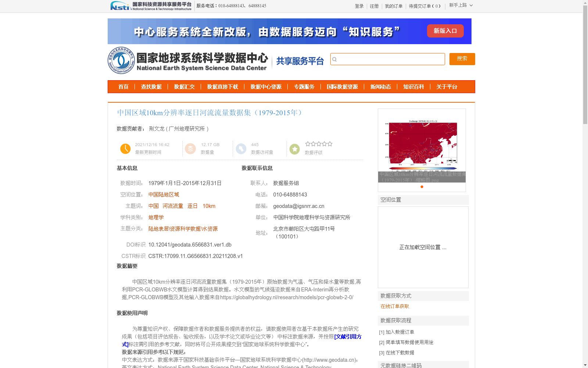Click step [1] 加入数据订单
The width and height of the screenshot is (588, 368).
tap(397, 332)
